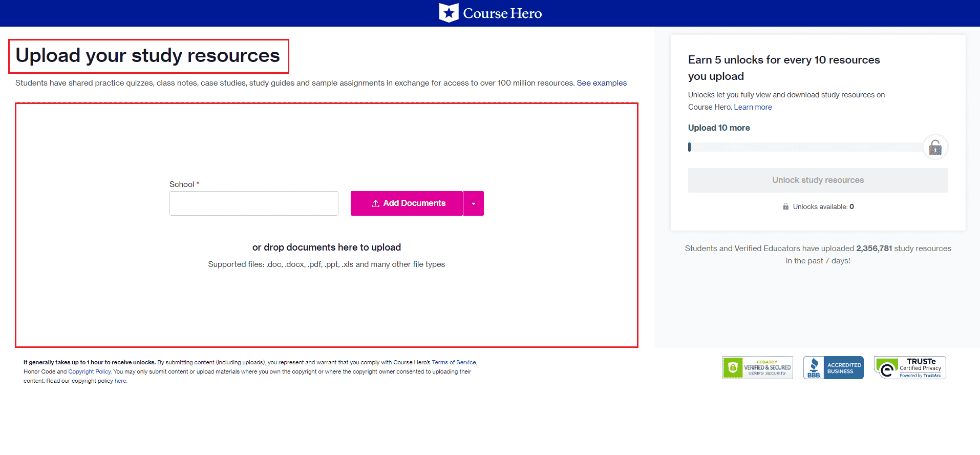The image size is (980, 455).
Task: Click the Add Documents button
Action: point(407,203)
